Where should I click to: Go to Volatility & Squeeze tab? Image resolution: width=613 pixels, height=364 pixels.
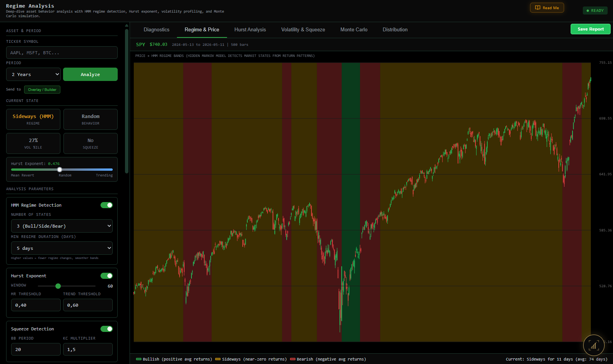pyautogui.click(x=303, y=30)
